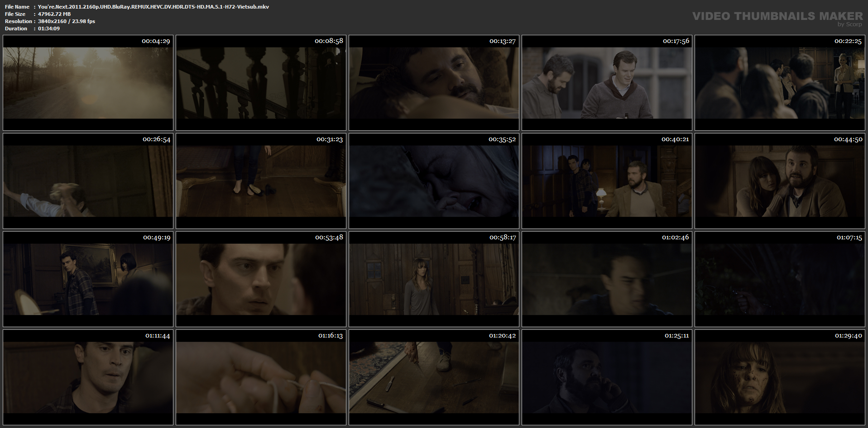Select the thumbnail at 00:44:50
Viewport: 868px width, 428px height.
[780, 181]
